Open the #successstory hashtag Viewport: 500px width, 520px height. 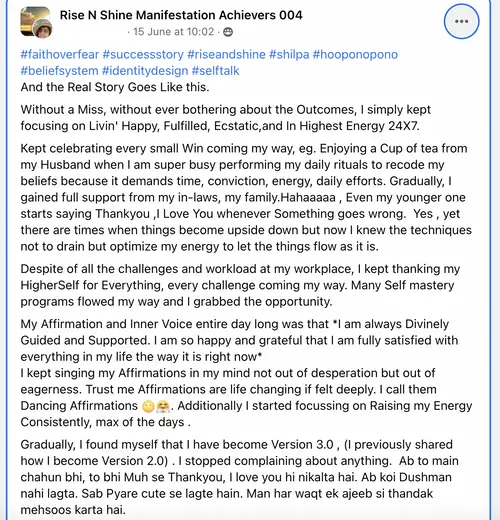[x=143, y=54]
